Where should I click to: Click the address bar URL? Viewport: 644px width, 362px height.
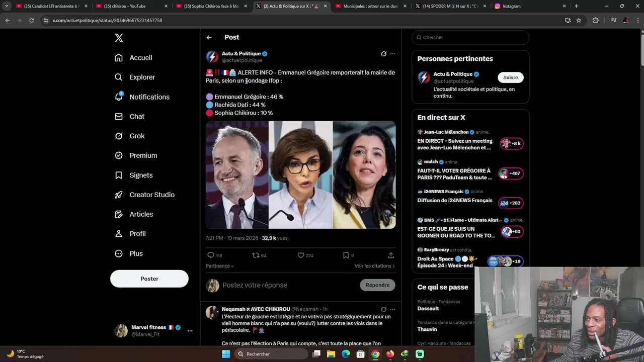pyautogui.click(x=107, y=20)
